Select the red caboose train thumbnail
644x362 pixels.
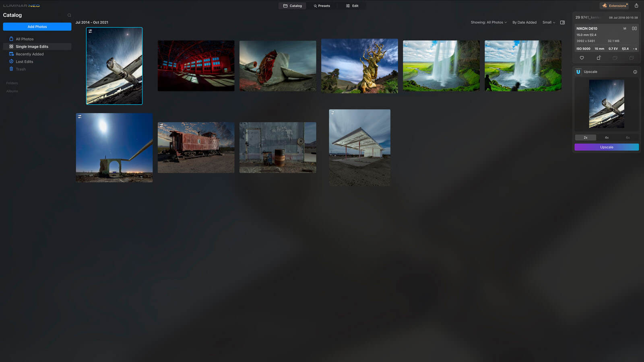point(196,148)
